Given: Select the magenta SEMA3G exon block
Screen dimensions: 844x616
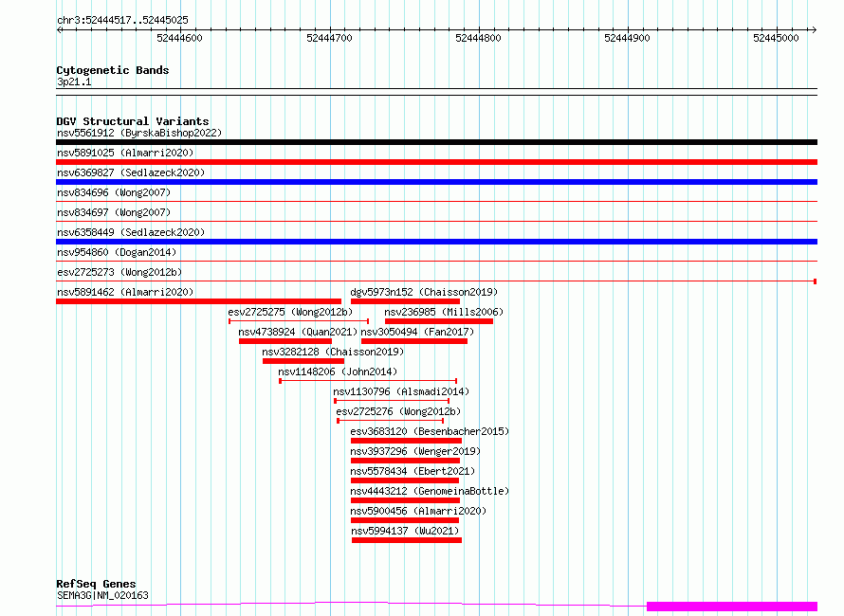Looking at the screenshot, I should [x=732, y=607].
